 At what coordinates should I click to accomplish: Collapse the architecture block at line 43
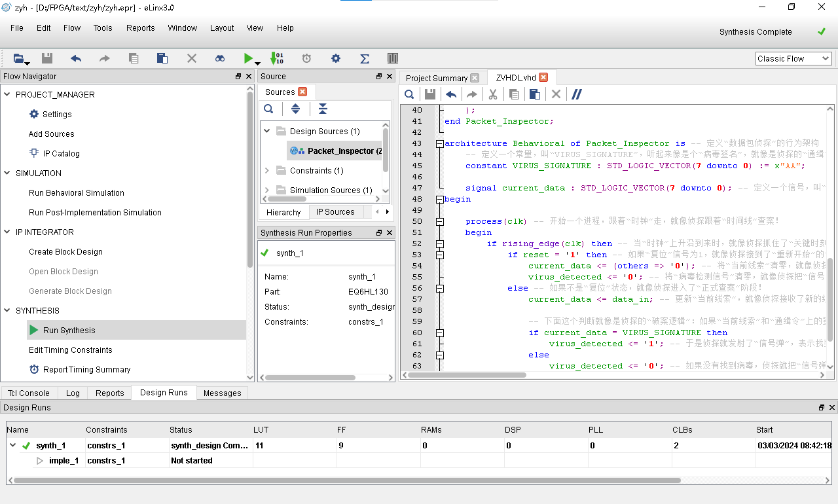click(439, 143)
